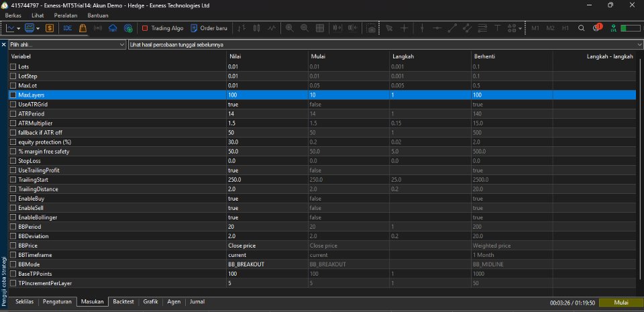
Task: Open the Bantuan menu
Action: pos(98,15)
